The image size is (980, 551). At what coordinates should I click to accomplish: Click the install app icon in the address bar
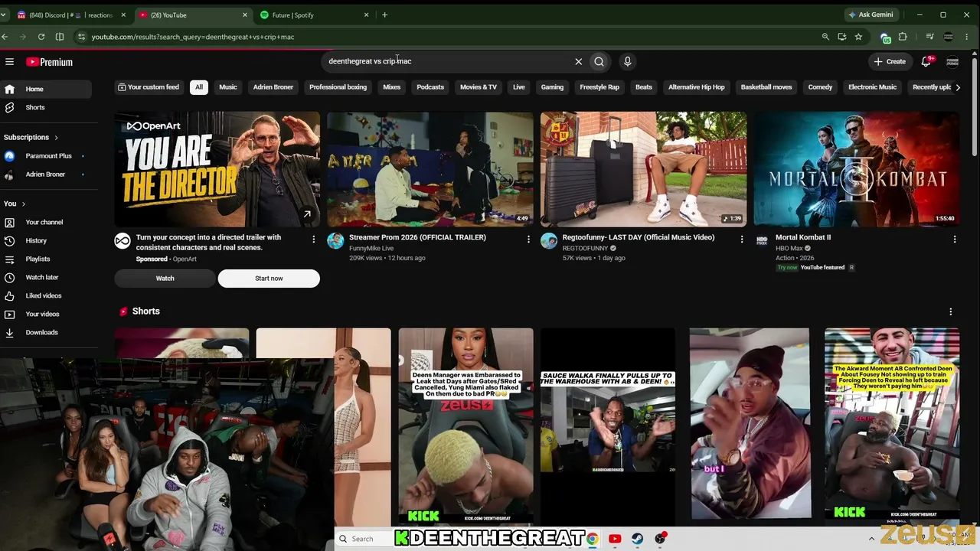coord(842,37)
